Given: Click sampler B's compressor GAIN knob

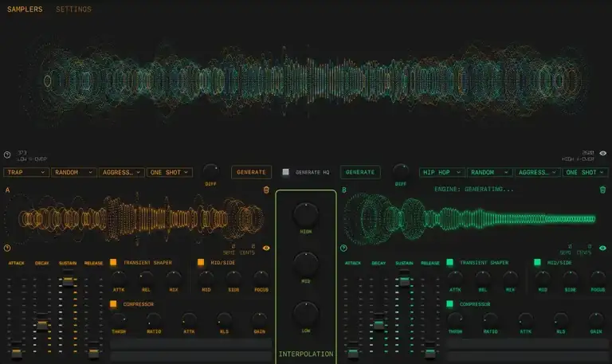Looking at the screenshot, I should click(595, 320).
